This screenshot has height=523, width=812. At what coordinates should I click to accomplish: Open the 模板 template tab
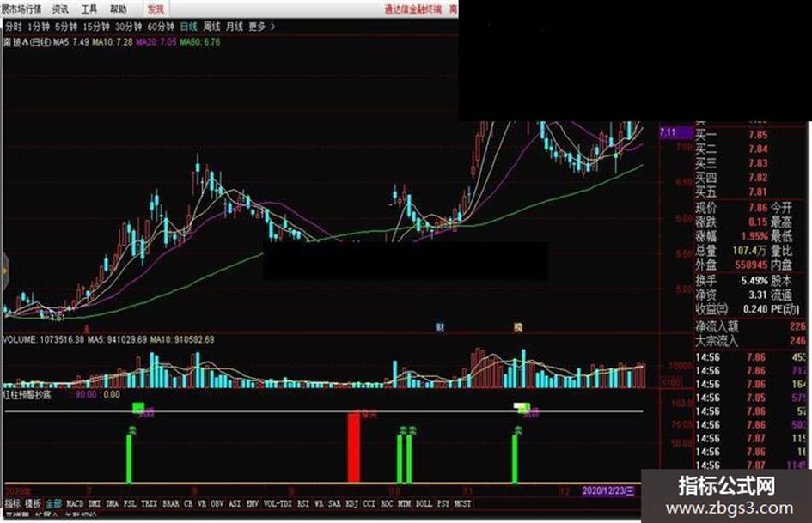tap(33, 503)
